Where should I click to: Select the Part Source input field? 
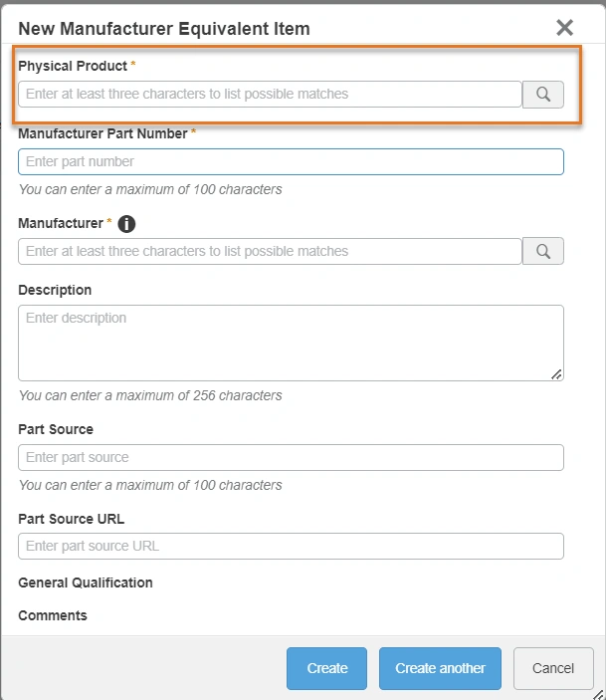pyautogui.click(x=291, y=458)
